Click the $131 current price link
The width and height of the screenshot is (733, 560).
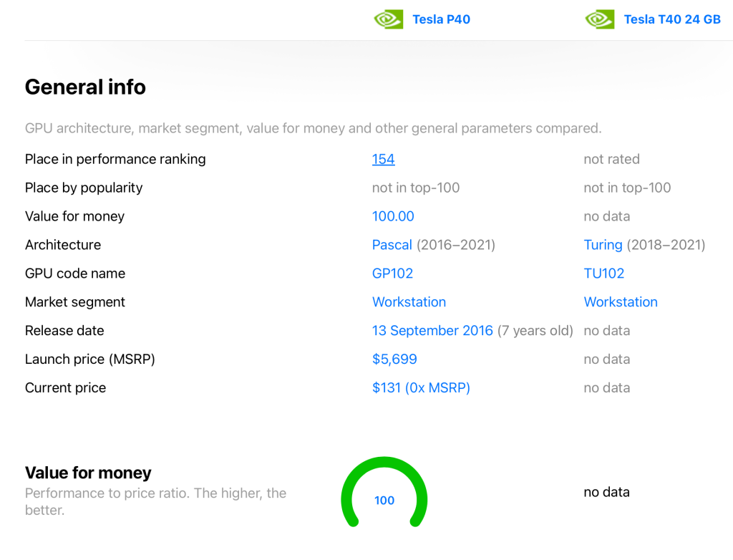[x=421, y=388]
